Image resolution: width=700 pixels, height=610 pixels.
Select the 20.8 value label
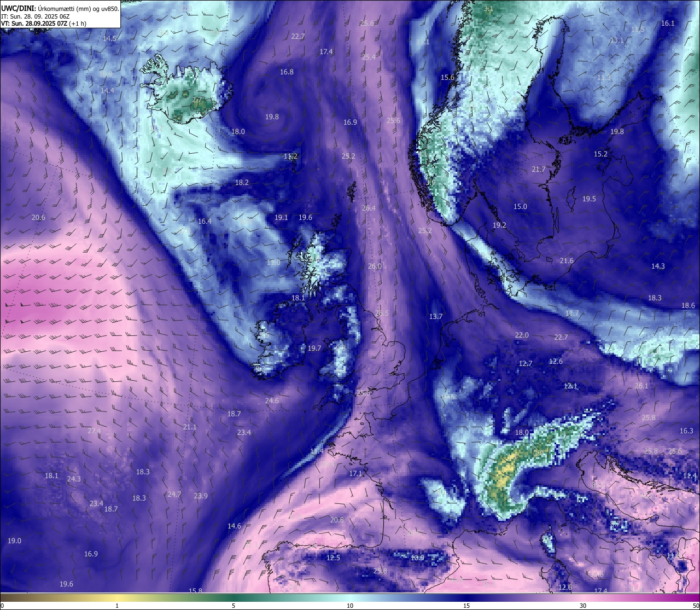pos(337,520)
